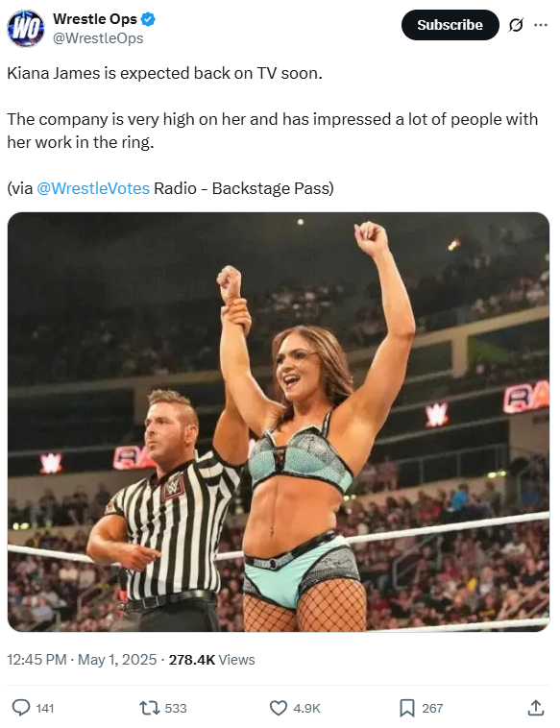Open the Wrestle Ops display name
Screen dimensions: 560x728
(x=95, y=19)
